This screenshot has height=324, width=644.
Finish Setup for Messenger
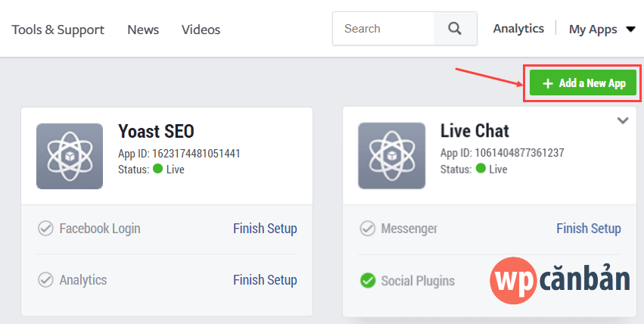pos(589,229)
